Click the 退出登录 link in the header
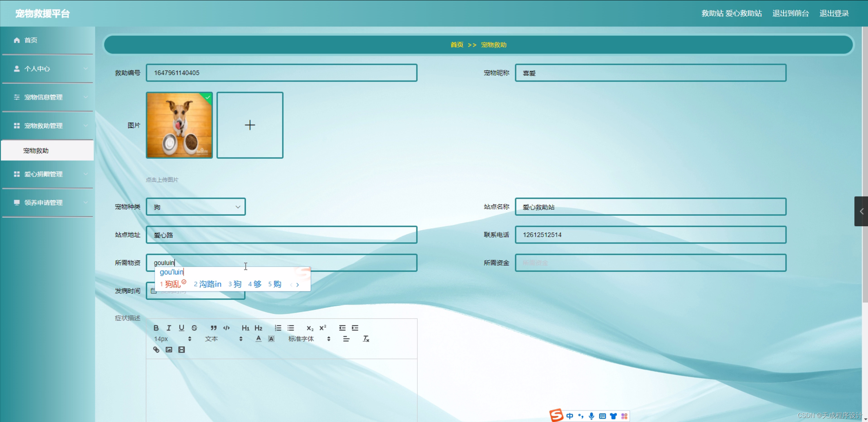 point(834,13)
